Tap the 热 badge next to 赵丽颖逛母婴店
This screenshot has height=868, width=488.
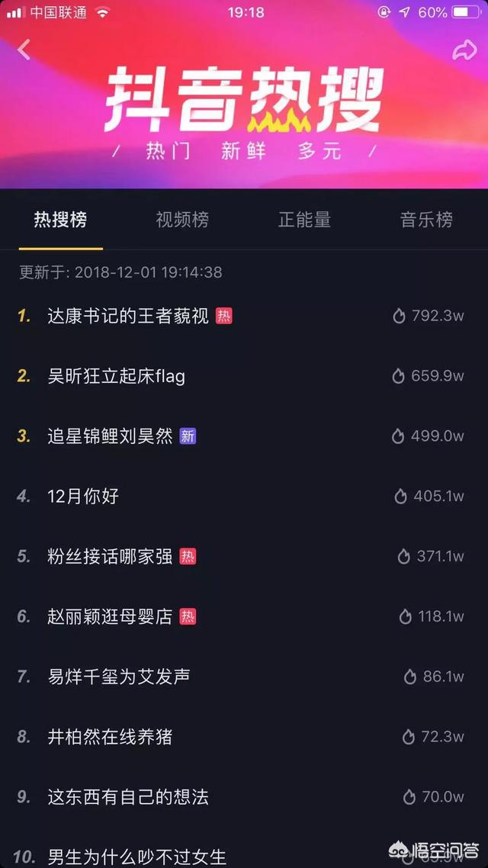point(188,617)
